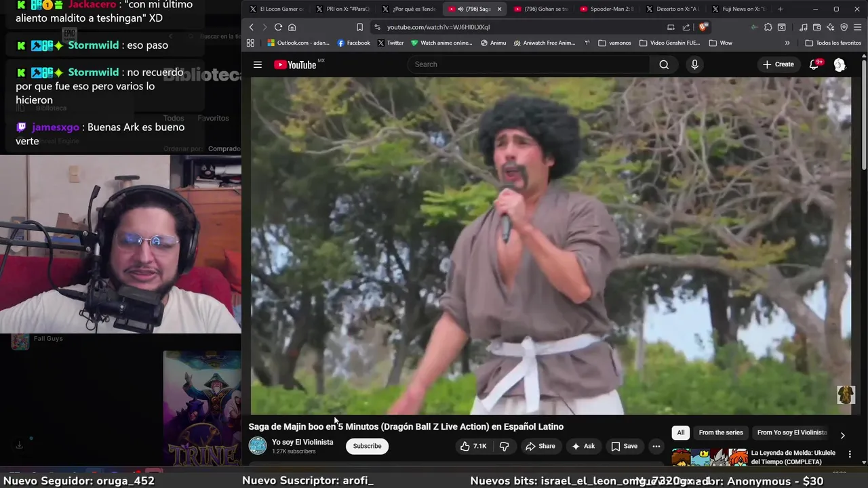This screenshot has height=488, width=868.
Task: Switch to Dexerto on X tab
Action: click(673, 9)
